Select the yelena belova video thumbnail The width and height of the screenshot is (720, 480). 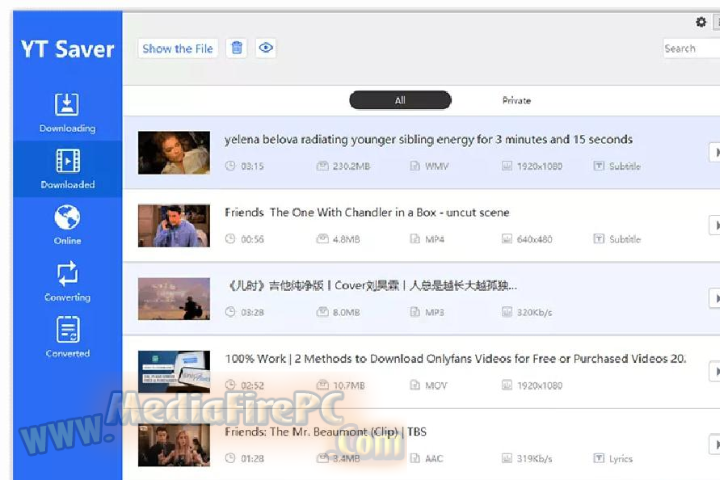click(174, 152)
